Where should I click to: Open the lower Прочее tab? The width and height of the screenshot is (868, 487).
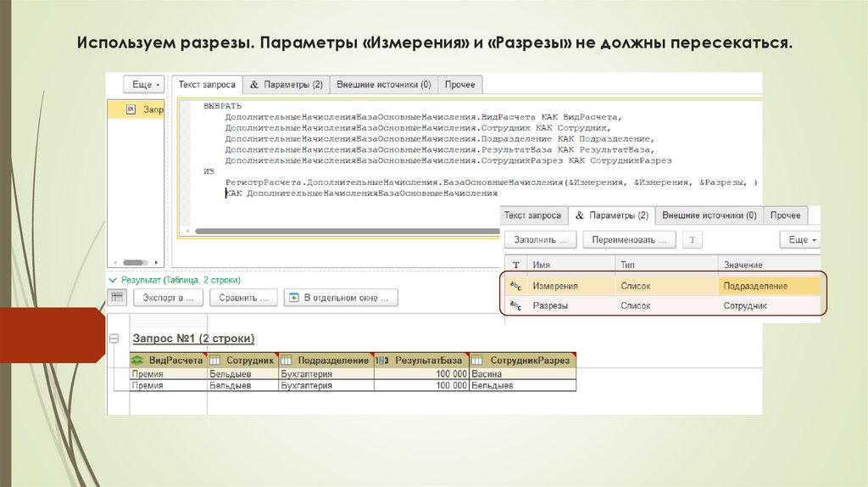pyautogui.click(x=785, y=216)
